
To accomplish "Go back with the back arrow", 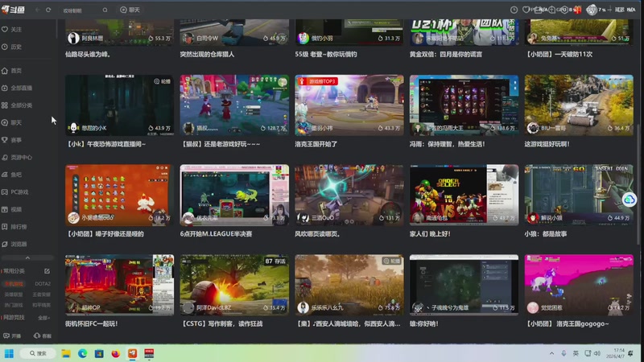I will coord(37,10).
